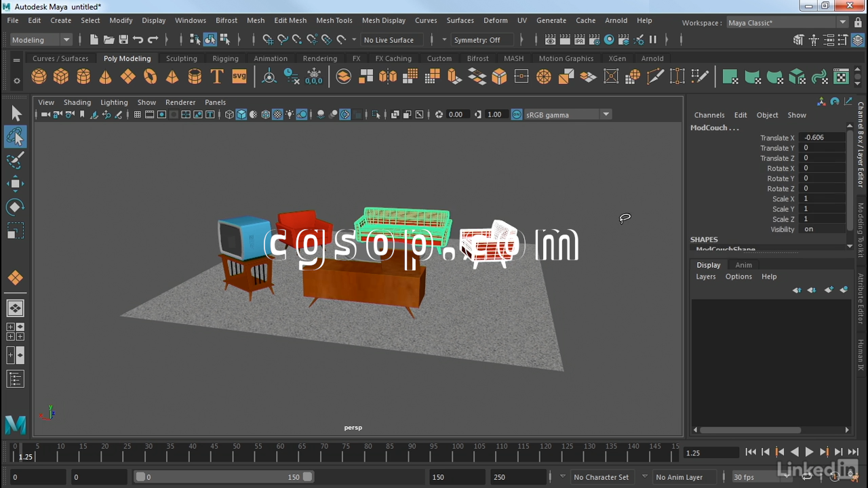Create a polygon cube from the shelf
This screenshot has width=868, height=488.
pos(61,77)
